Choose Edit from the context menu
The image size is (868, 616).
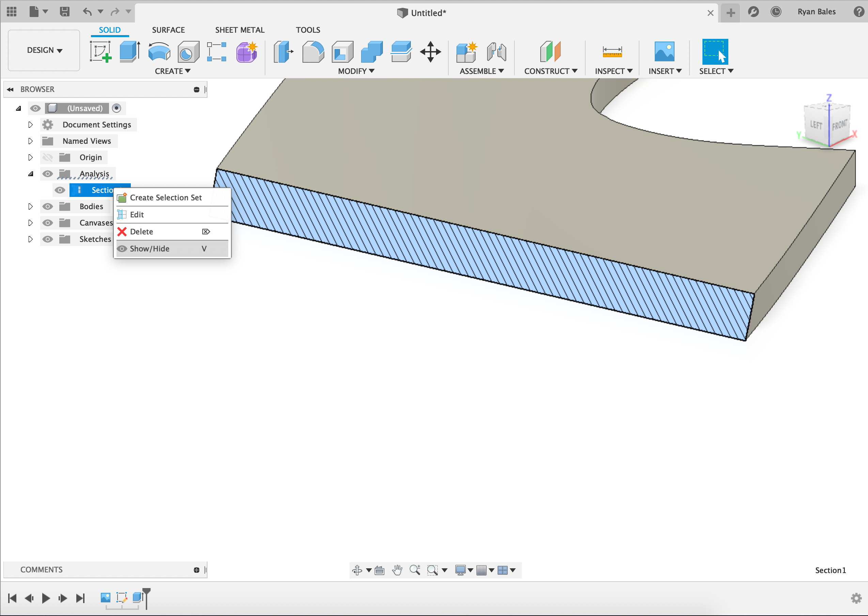172,215
